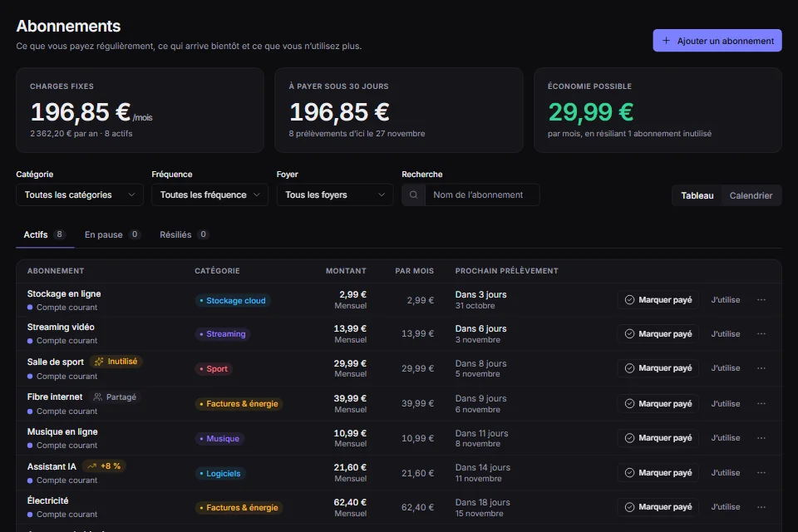Open the Tous les foyers dropdown
798x532 pixels.
pos(335,195)
